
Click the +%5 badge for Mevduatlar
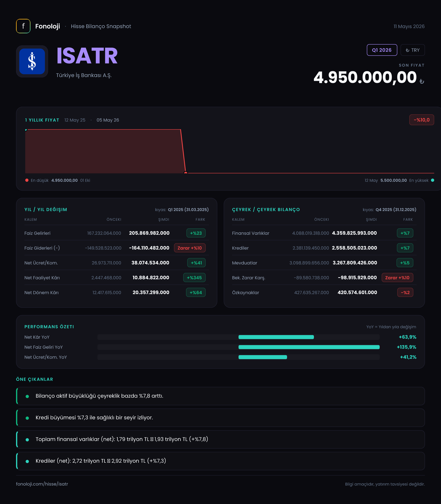tap(405, 263)
